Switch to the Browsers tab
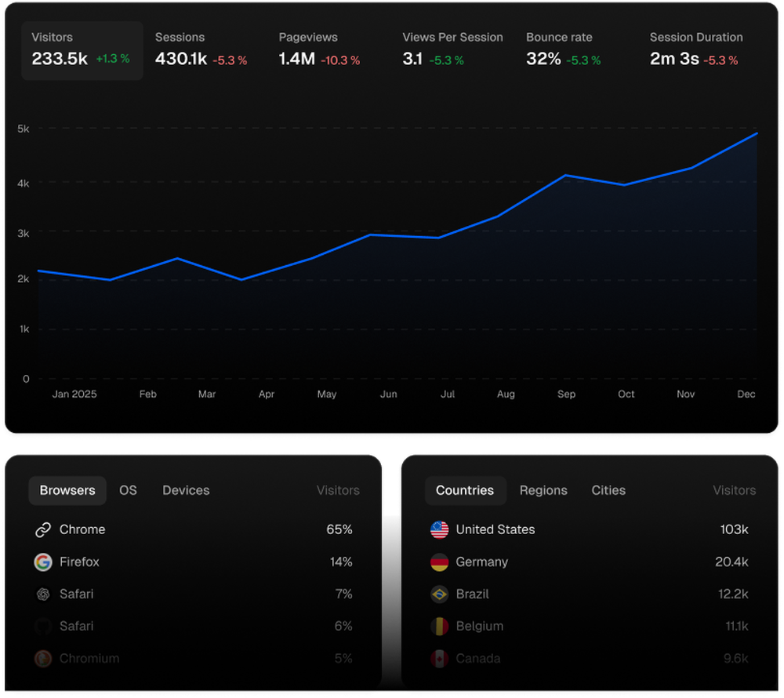 [x=67, y=490]
